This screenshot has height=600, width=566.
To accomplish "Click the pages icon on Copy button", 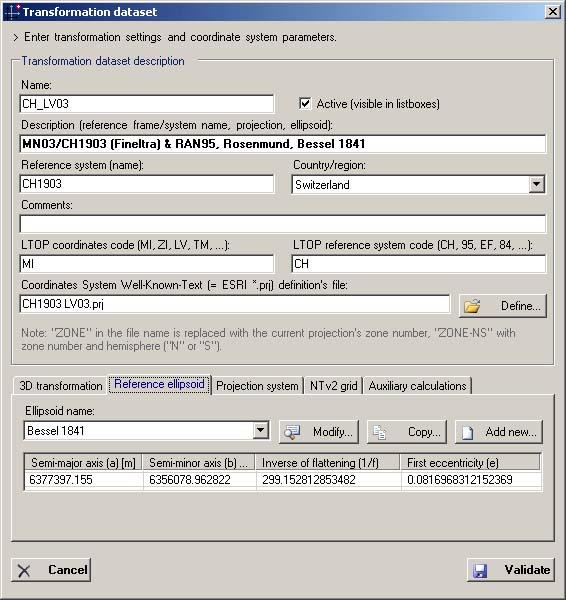I will coord(379,432).
